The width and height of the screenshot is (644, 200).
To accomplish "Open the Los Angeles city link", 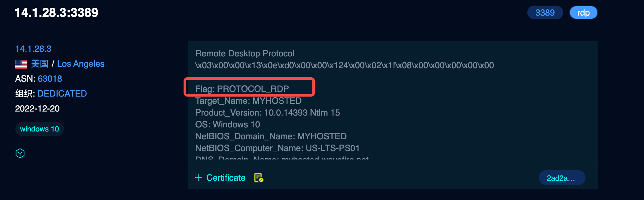I will (x=81, y=64).
